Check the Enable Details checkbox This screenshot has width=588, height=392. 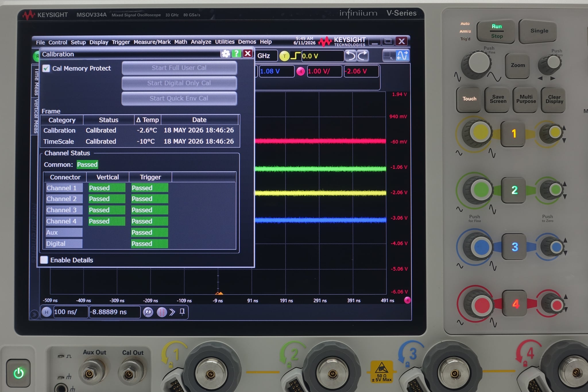(x=44, y=260)
